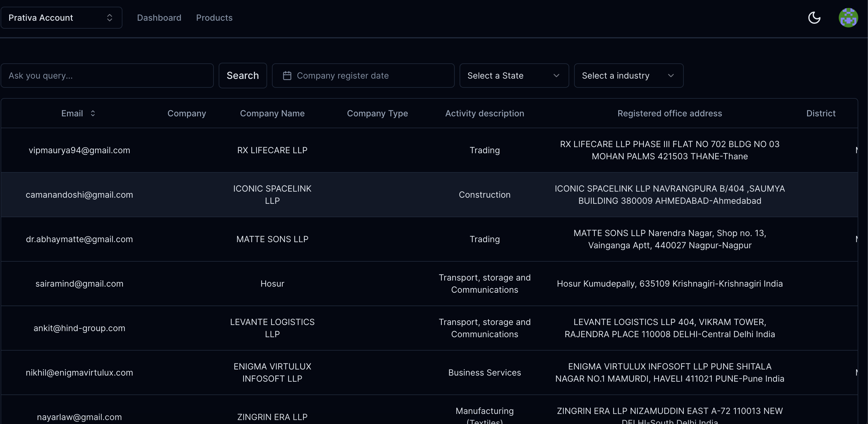Screen dimensions: 868x424
Task: Open the Select a State dropdown
Action: tap(514, 76)
